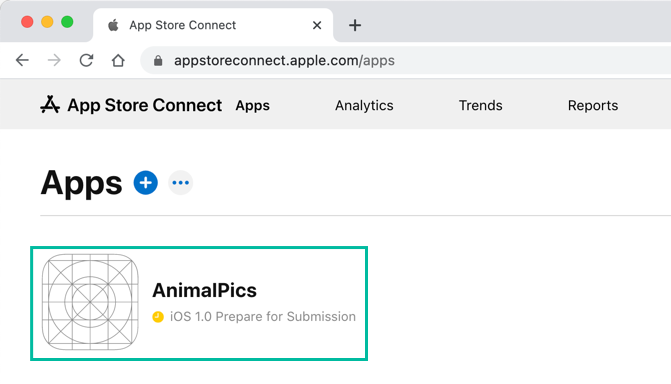This screenshot has height=384, width=671.
Task: Open the Analytics navigation item
Action: pyautogui.click(x=364, y=105)
